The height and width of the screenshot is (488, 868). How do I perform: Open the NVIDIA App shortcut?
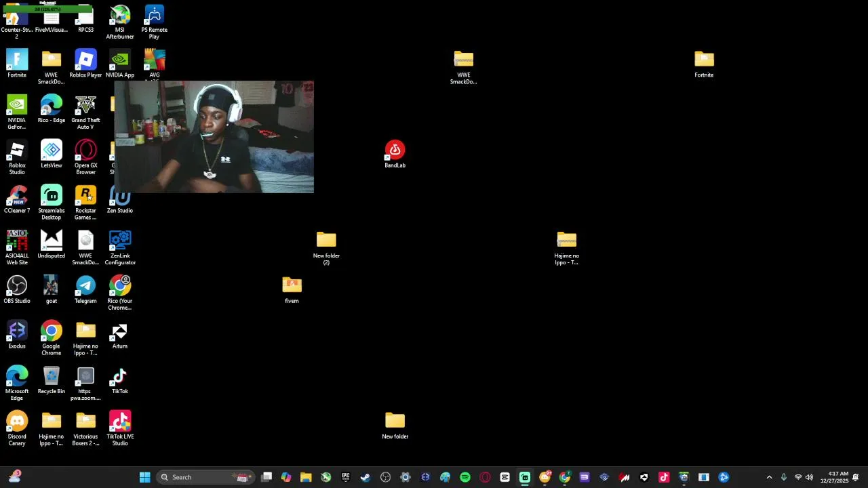[120, 64]
